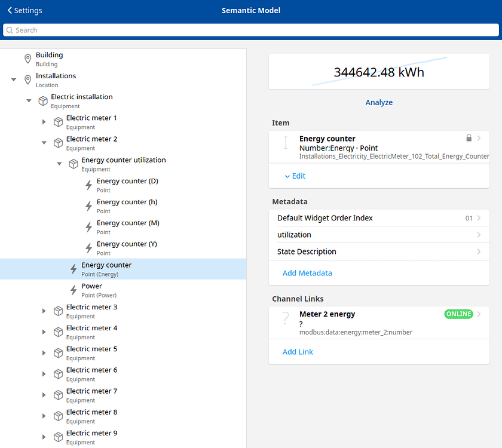
Task: Click the Energy counter (Y) lightning icon
Action: pos(88,248)
